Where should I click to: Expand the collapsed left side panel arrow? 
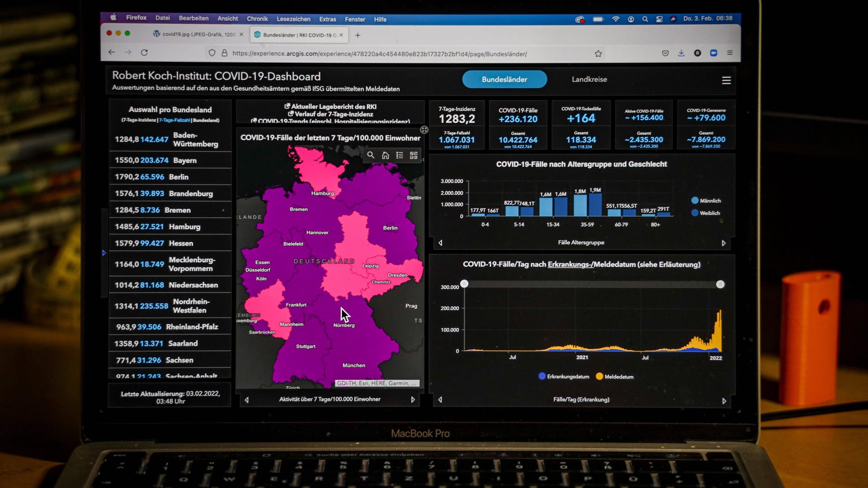pyautogui.click(x=104, y=253)
